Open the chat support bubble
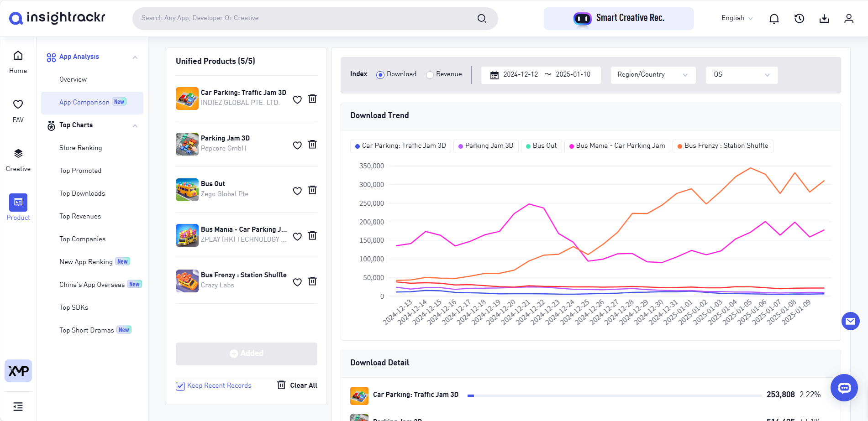The height and width of the screenshot is (421, 868). coord(844,388)
